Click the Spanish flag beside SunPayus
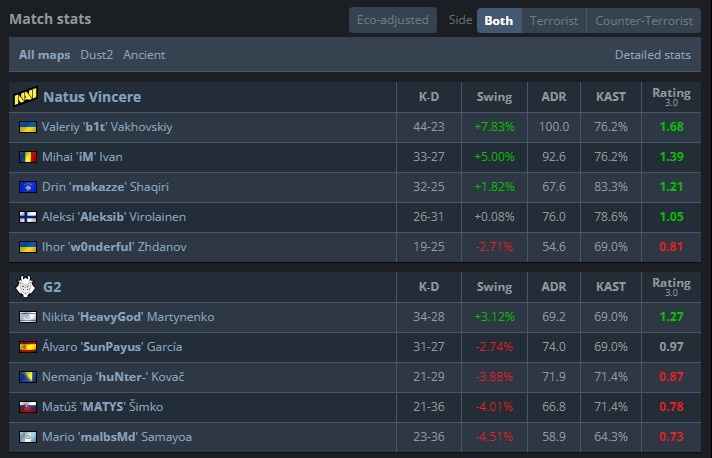The height and width of the screenshot is (458, 712). pos(28,347)
